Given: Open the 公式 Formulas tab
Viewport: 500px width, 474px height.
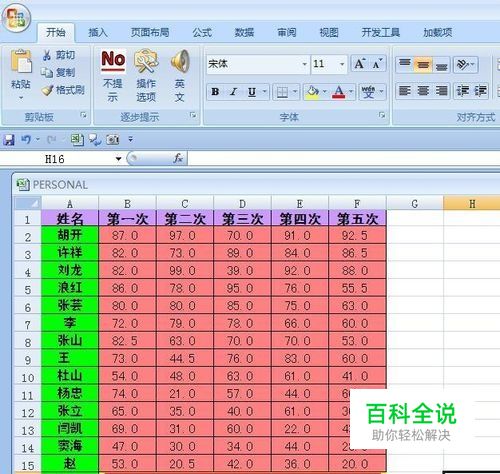Looking at the screenshot, I should 202,33.
